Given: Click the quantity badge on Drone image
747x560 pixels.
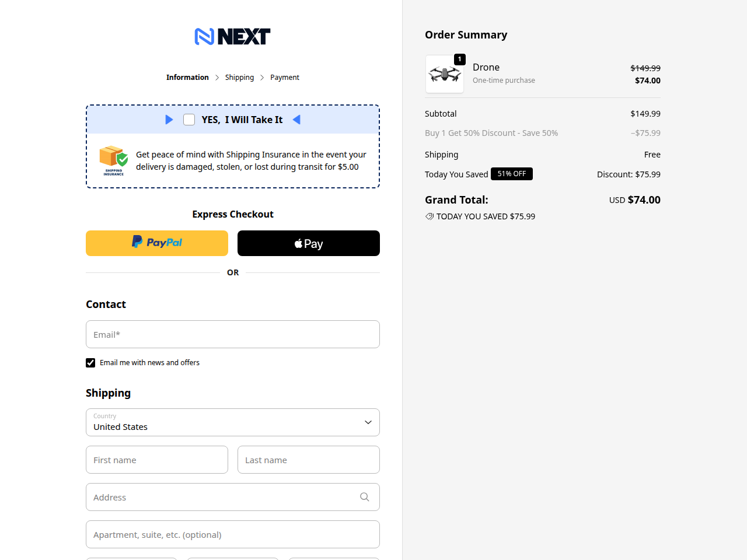Looking at the screenshot, I should pyautogui.click(x=460, y=60).
